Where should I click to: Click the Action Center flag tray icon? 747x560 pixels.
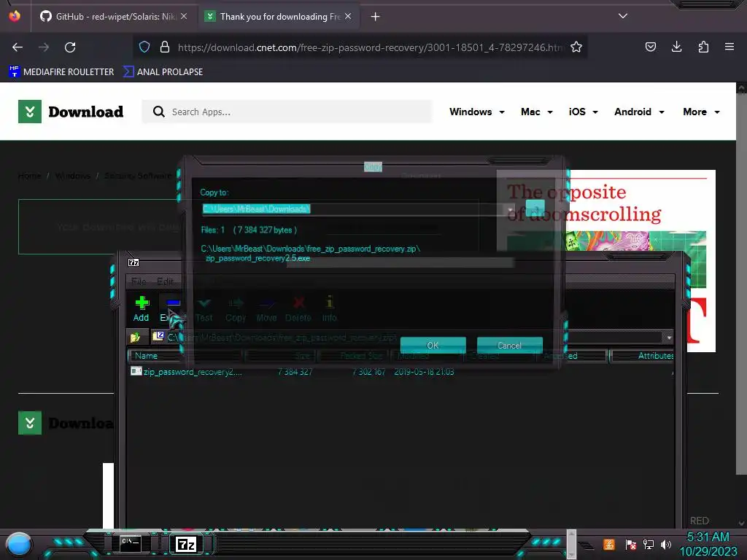point(631,544)
